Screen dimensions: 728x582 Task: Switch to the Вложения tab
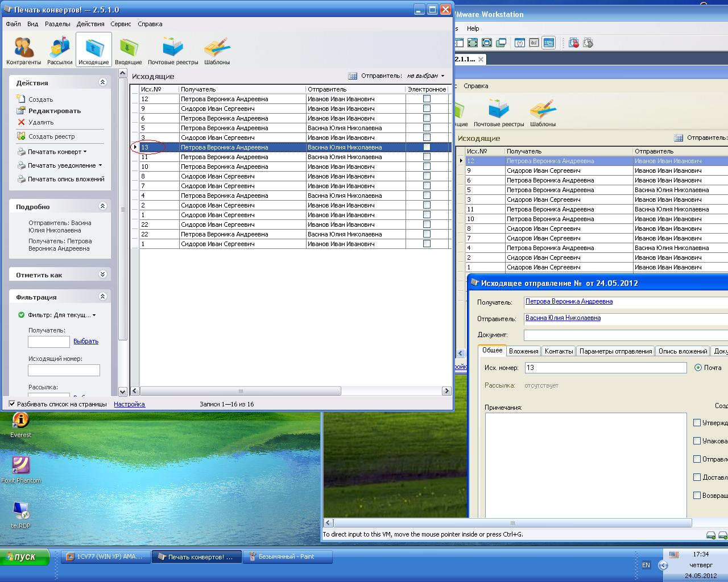tap(523, 351)
